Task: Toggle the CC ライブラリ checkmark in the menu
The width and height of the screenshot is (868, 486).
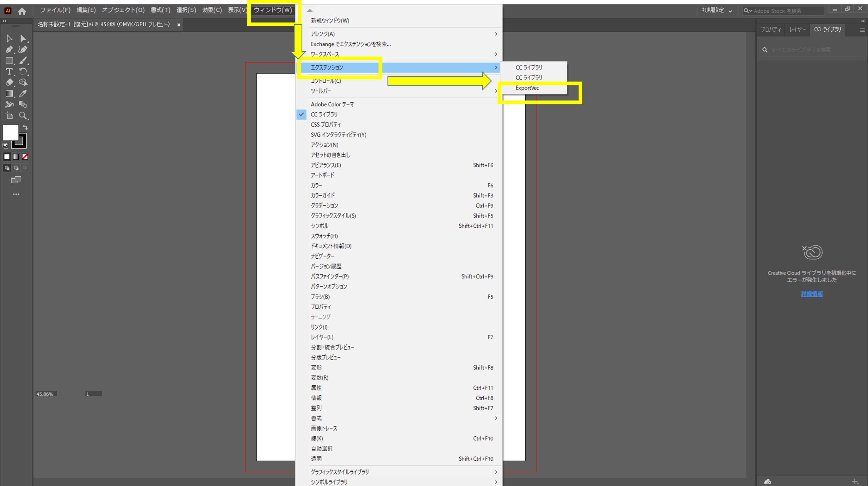Action: 301,114
